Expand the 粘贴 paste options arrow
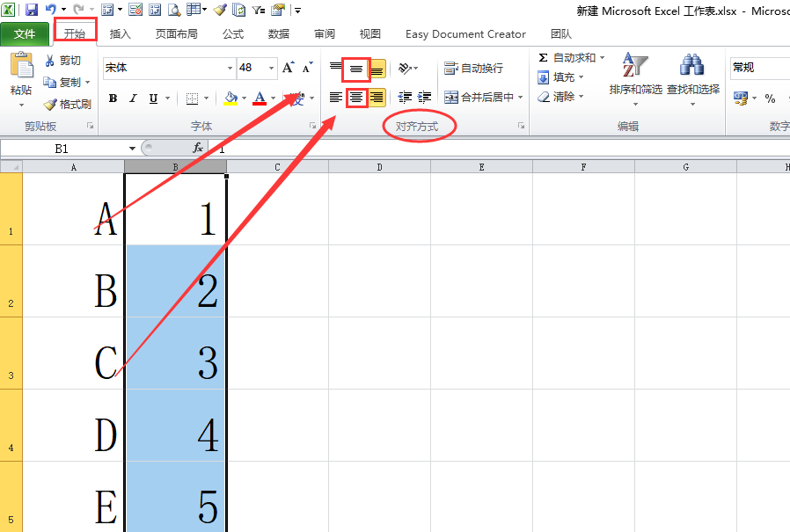The height and width of the screenshot is (532, 790). pos(21,105)
